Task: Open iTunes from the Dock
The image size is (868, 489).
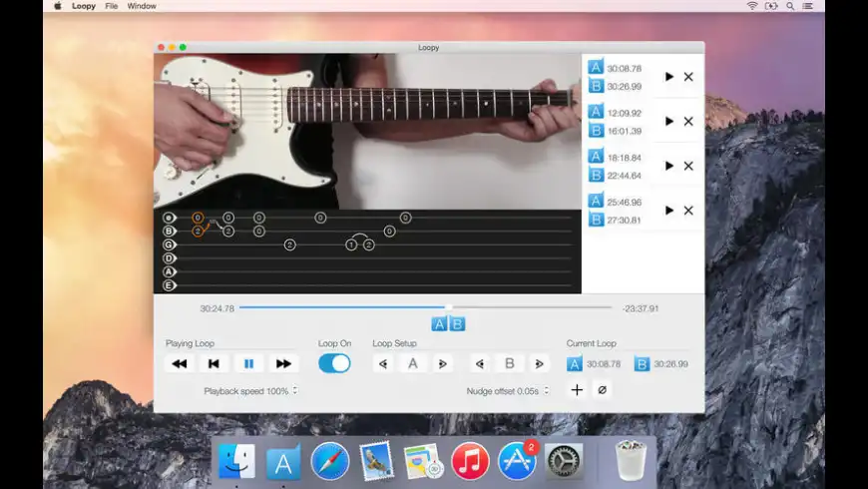Action: (470, 461)
